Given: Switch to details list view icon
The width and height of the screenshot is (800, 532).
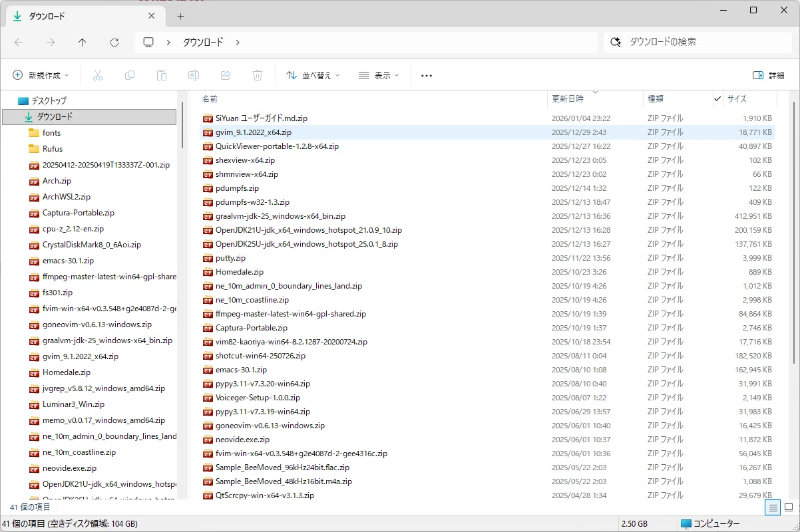Looking at the screenshot, I should coord(772,507).
